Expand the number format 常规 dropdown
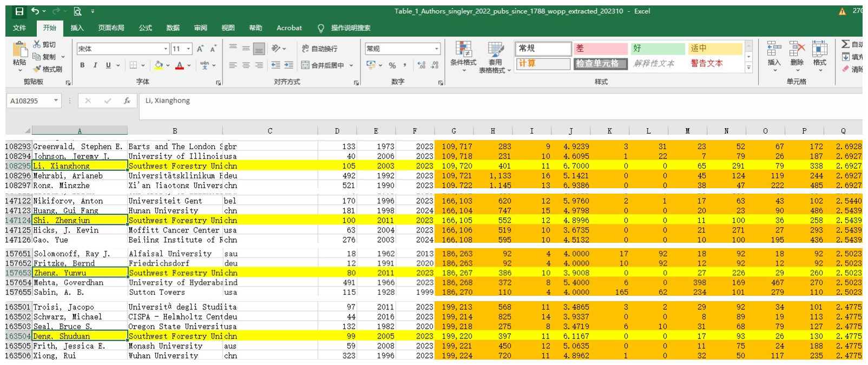This screenshot has height=365, width=868. tap(437, 49)
